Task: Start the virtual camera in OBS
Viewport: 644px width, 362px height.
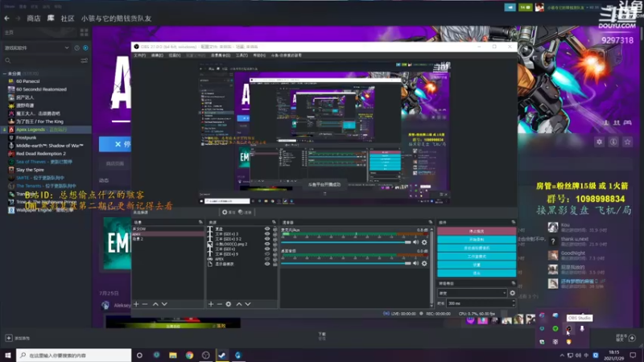Action: point(477,248)
